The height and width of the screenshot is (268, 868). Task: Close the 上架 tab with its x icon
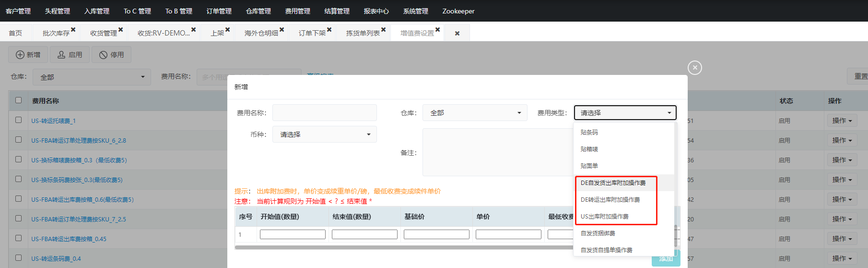228,30
